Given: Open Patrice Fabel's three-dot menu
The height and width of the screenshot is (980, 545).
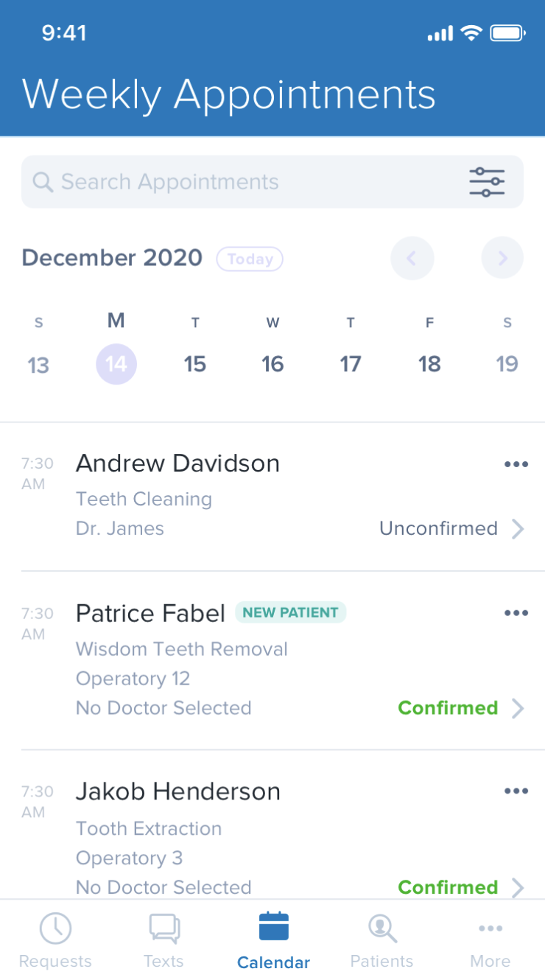Looking at the screenshot, I should pyautogui.click(x=516, y=613).
